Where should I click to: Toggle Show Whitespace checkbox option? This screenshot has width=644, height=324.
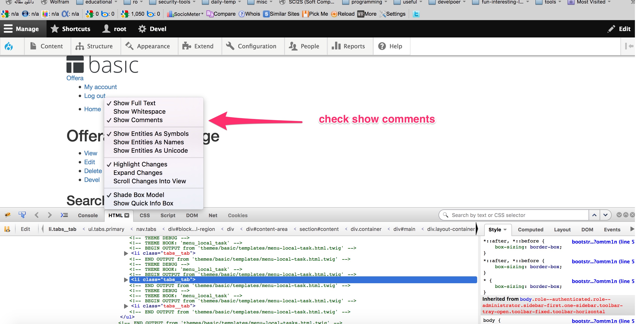(x=139, y=111)
